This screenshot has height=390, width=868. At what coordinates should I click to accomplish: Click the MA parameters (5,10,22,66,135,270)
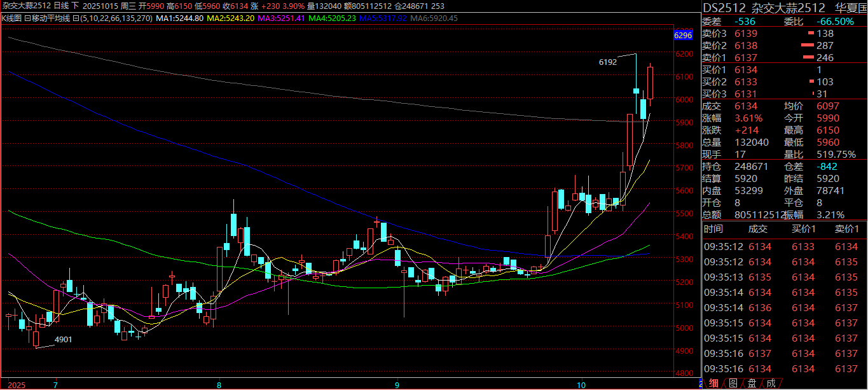(113, 18)
